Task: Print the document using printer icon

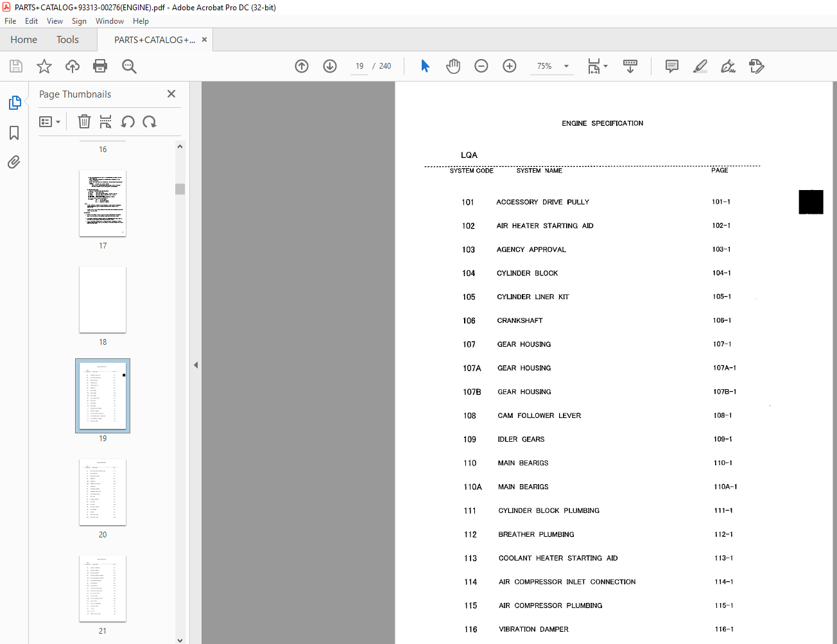Action: [x=100, y=66]
